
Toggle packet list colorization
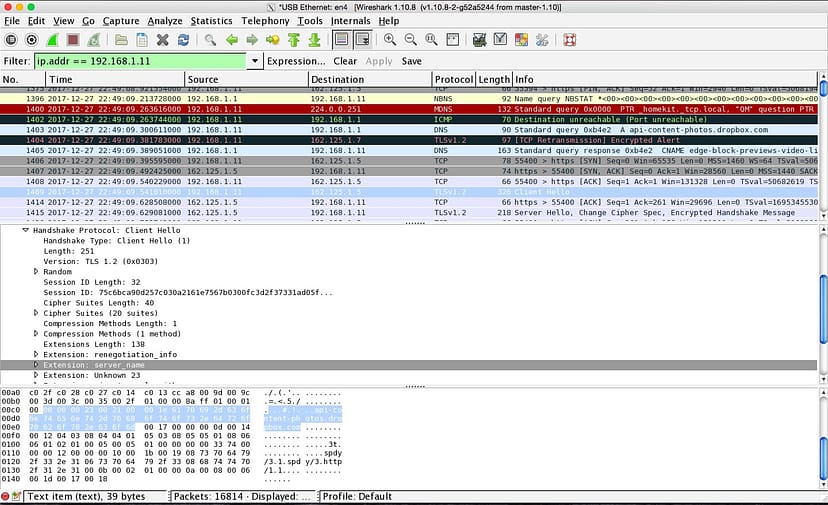pyautogui.click(x=340, y=40)
